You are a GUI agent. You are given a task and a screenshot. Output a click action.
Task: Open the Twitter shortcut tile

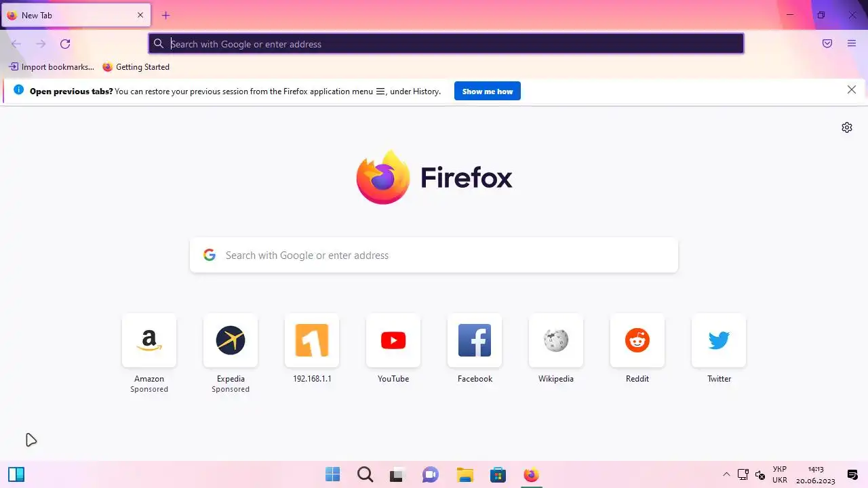[x=719, y=340]
